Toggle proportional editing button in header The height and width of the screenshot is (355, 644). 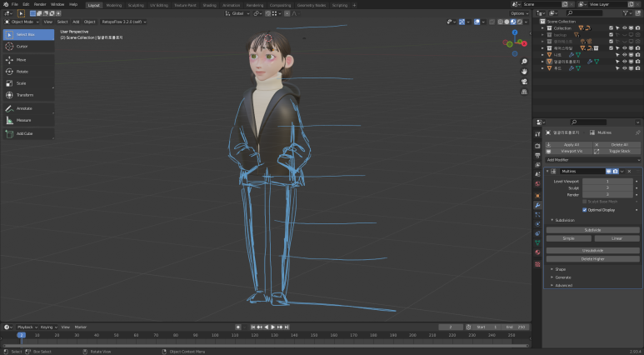pyautogui.click(x=287, y=13)
